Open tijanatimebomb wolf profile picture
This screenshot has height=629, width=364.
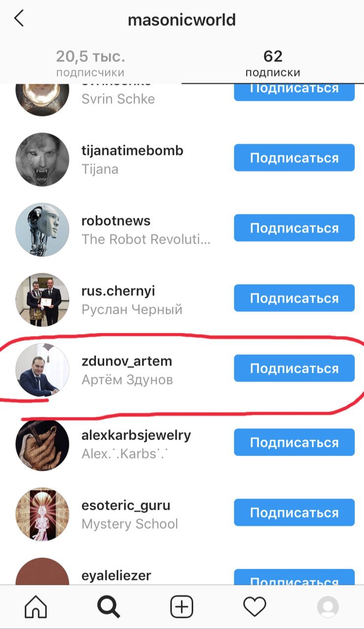coord(42,159)
